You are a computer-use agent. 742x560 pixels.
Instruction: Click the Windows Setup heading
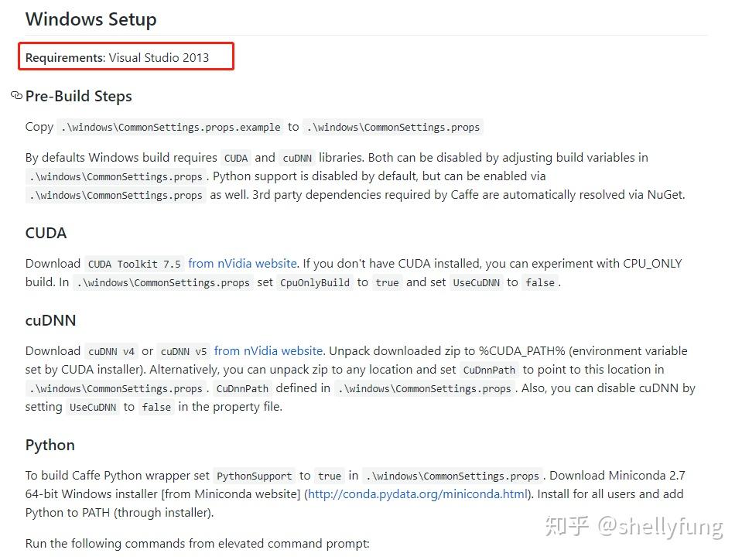91,19
